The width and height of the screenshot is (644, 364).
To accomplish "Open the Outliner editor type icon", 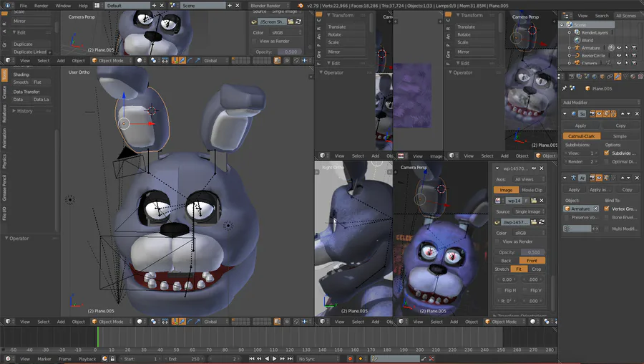I will 566,16.
